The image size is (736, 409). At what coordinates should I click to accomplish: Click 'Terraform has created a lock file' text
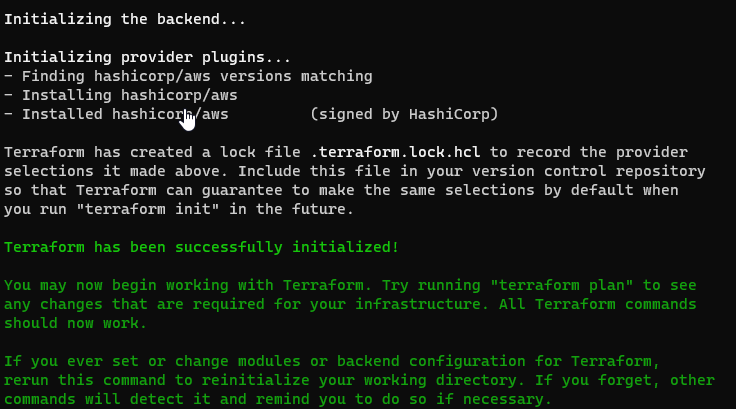152,152
